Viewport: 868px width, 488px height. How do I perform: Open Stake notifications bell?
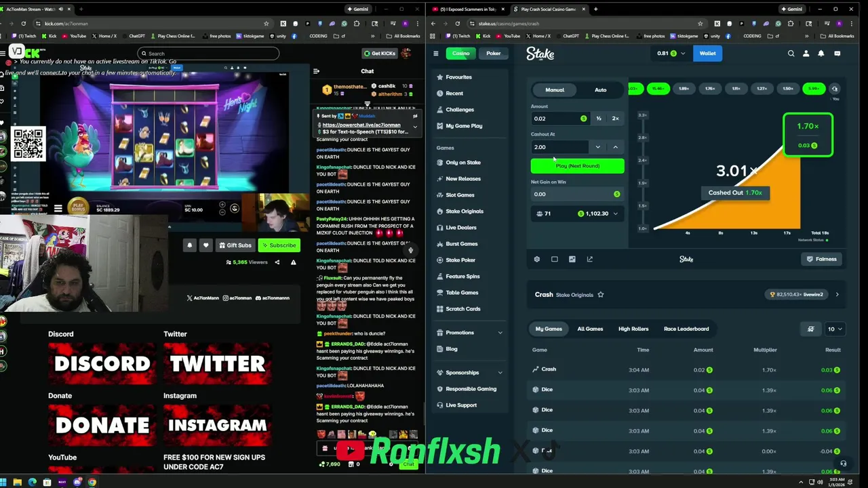821,54
